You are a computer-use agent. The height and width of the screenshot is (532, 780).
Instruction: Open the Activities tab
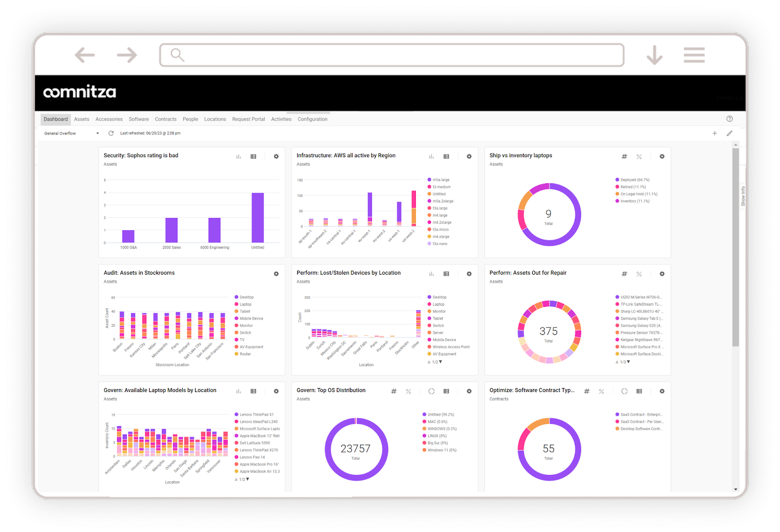click(281, 119)
